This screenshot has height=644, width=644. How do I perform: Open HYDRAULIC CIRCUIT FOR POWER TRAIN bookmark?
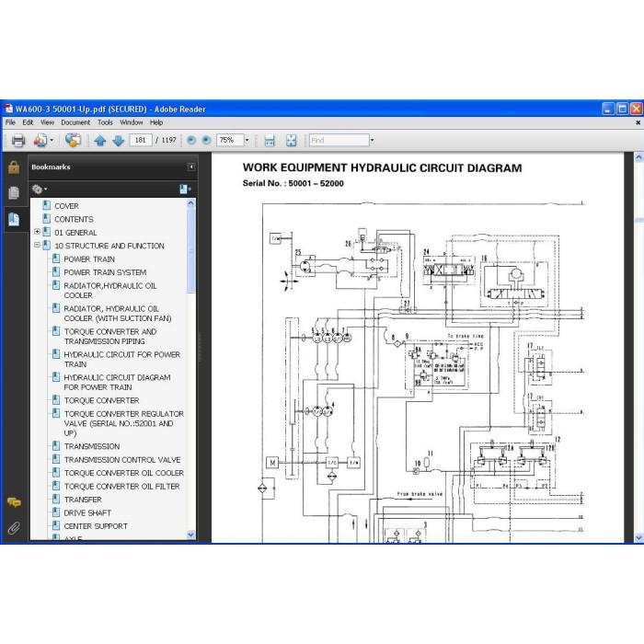[x=122, y=360]
